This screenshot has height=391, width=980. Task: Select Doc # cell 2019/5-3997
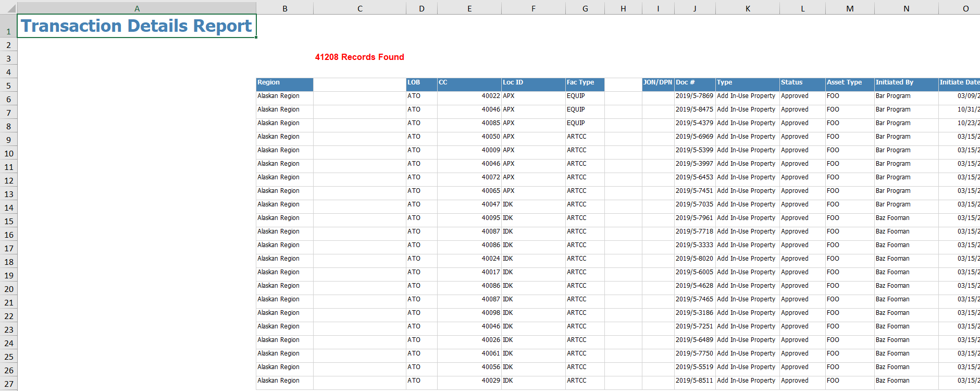(695, 166)
